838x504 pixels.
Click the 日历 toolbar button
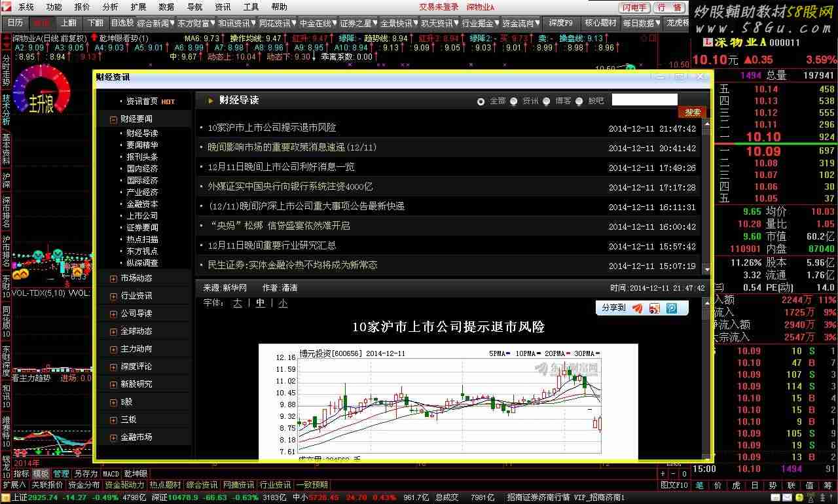click(15, 23)
